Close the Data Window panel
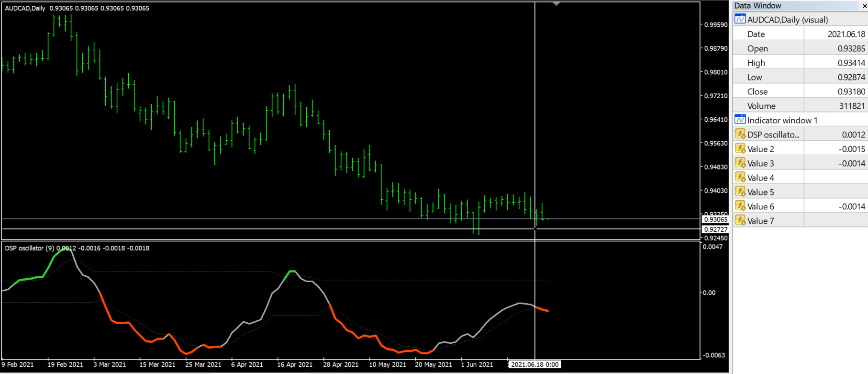This screenshot has height=374, width=868. [x=864, y=6]
